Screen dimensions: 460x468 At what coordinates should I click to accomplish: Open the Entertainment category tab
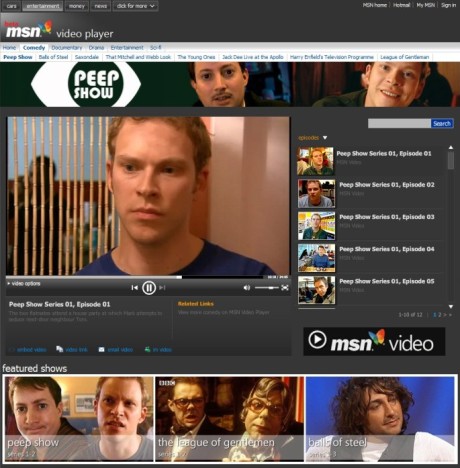[x=127, y=48]
